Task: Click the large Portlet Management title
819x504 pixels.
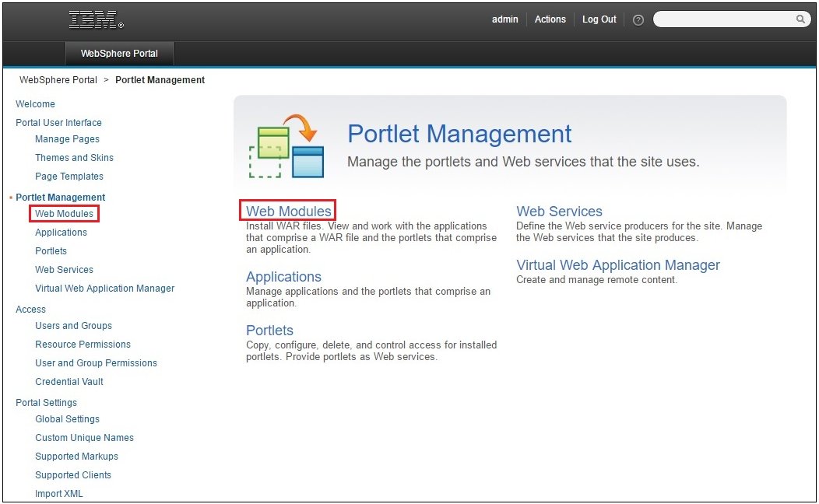Action: coord(459,134)
